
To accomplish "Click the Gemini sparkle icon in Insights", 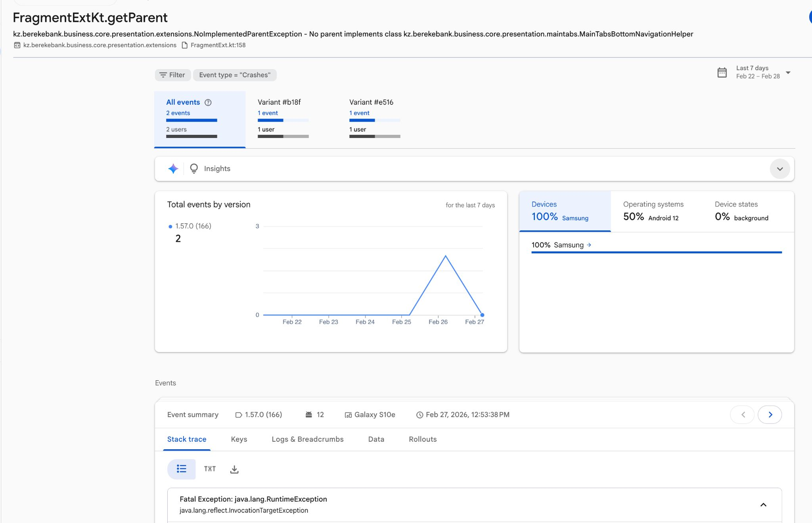I will [173, 169].
